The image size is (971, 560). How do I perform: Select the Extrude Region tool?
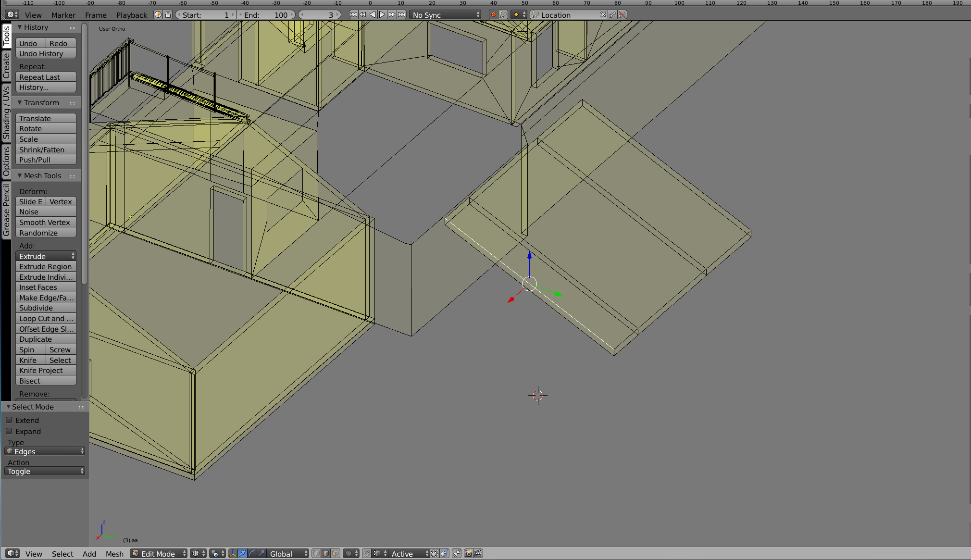coord(45,266)
